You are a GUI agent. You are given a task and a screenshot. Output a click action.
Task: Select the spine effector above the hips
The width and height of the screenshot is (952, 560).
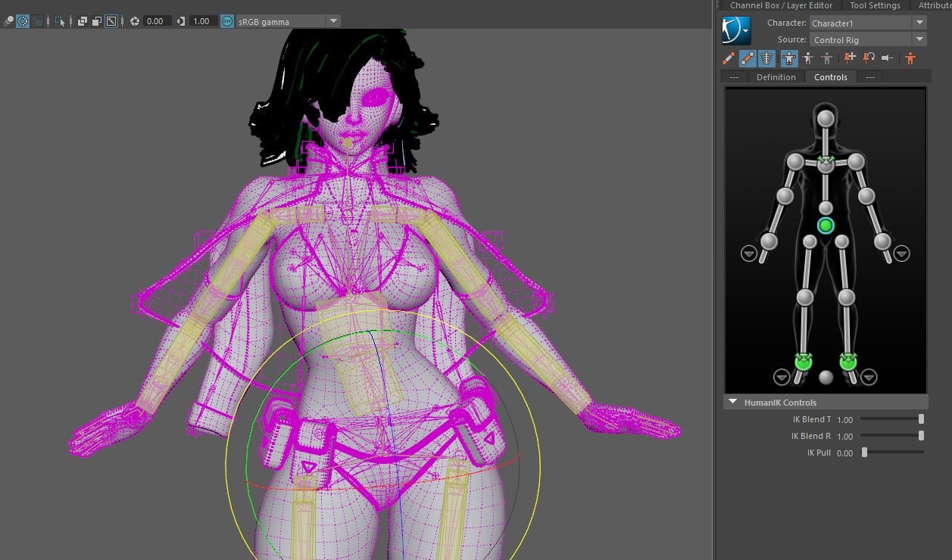tap(826, 207)
